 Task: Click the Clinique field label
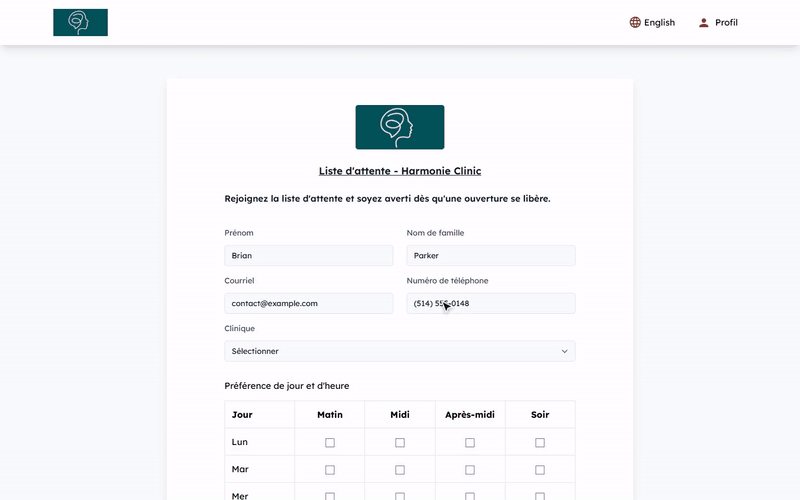click(239, 329)
